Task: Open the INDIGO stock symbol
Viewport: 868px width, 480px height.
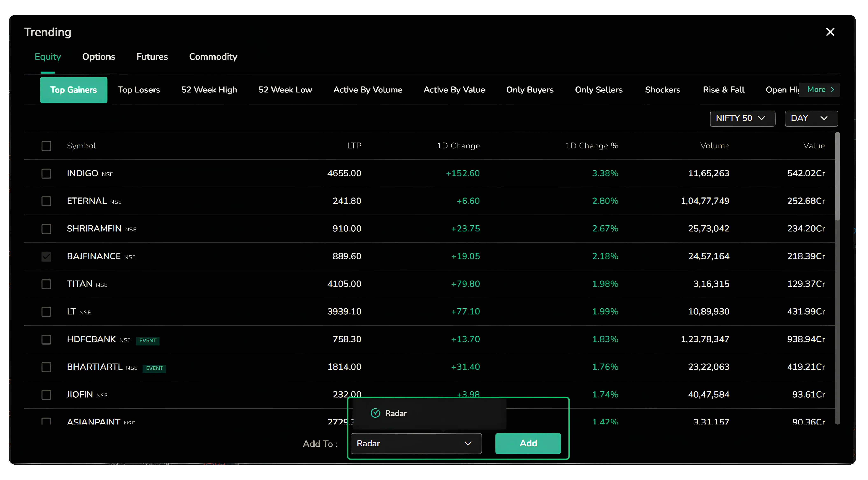Action: [x=82, y=173]
